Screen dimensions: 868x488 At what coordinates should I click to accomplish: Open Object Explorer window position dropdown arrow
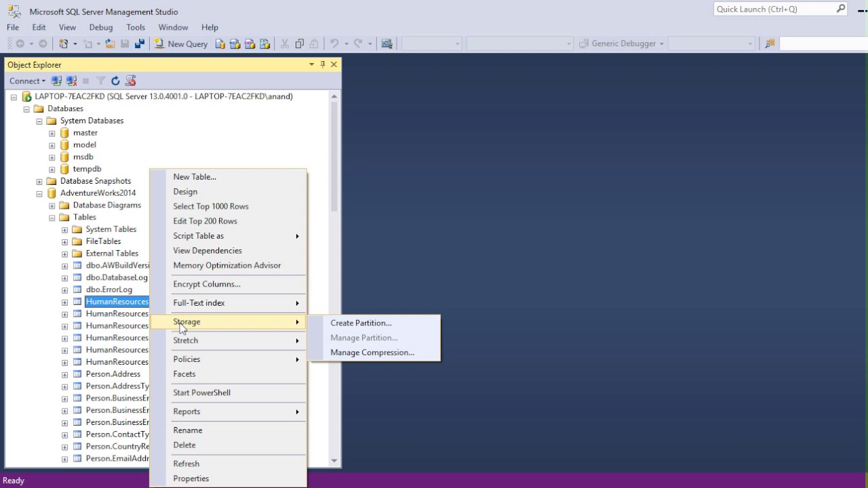[x=312, y=64]
